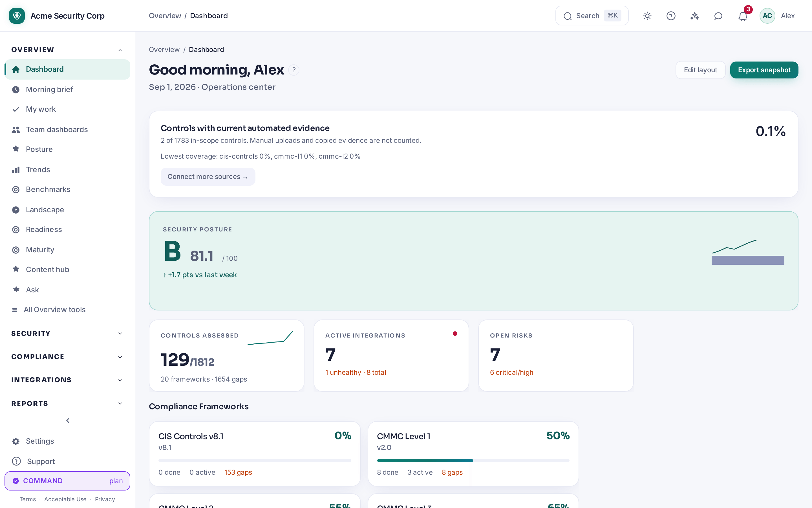Image resolution: width=812 pixels, height=508 pixels.
Task: Expand the Security section
Action: [67, 334]
